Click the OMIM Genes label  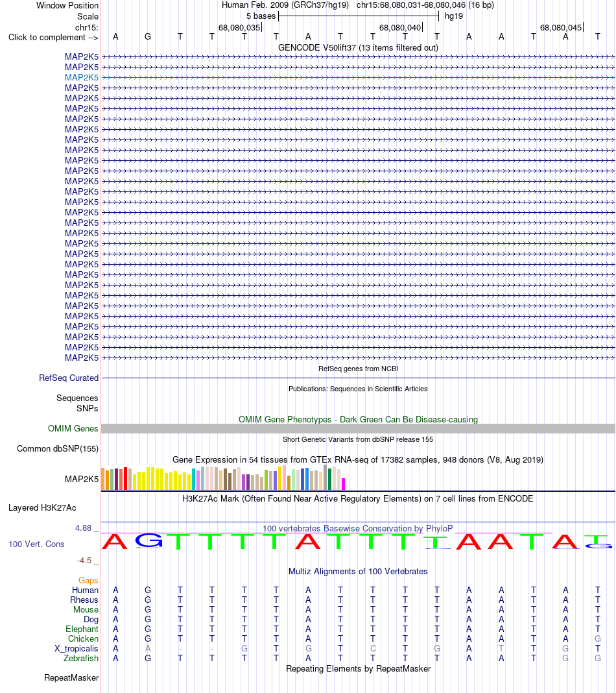coord(73,429)
